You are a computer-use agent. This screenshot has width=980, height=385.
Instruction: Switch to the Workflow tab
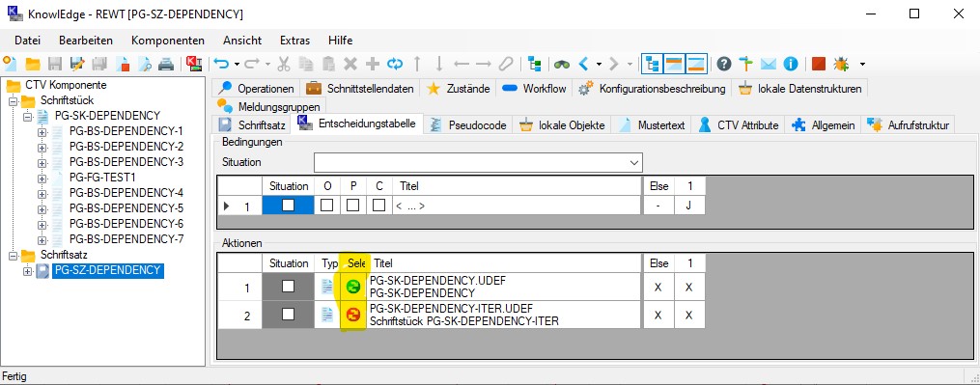535,89
